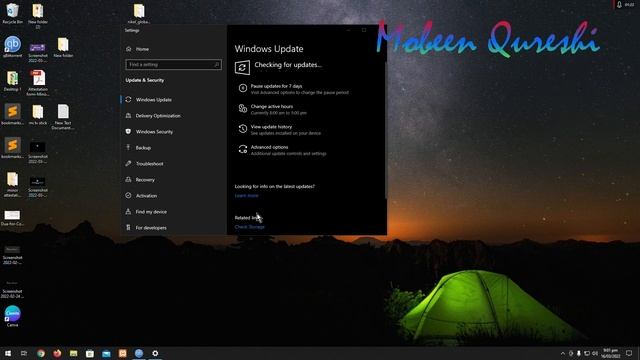640x360 pixels.
Task: Open Change active hours option
Action: [272, 107]
